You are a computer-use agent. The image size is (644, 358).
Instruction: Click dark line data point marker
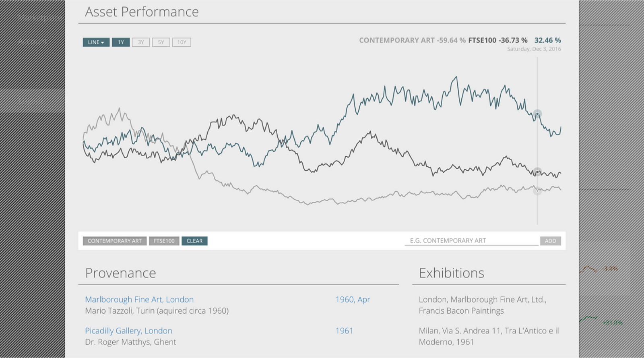pyautogui.click(x=537, y=172)
